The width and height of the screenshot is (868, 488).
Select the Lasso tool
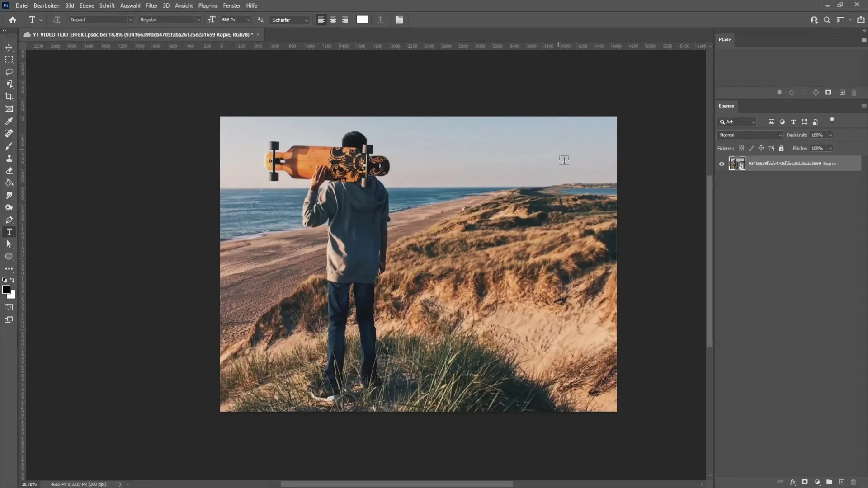[9, 72]
